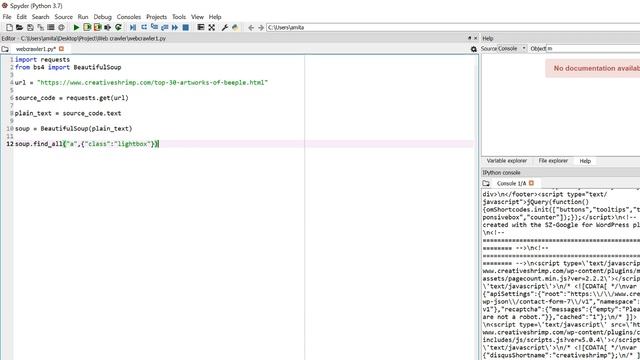Open the File menu
Image resolution: width=640 pixels, height=360 pixels.
click(x=7, y=17)
